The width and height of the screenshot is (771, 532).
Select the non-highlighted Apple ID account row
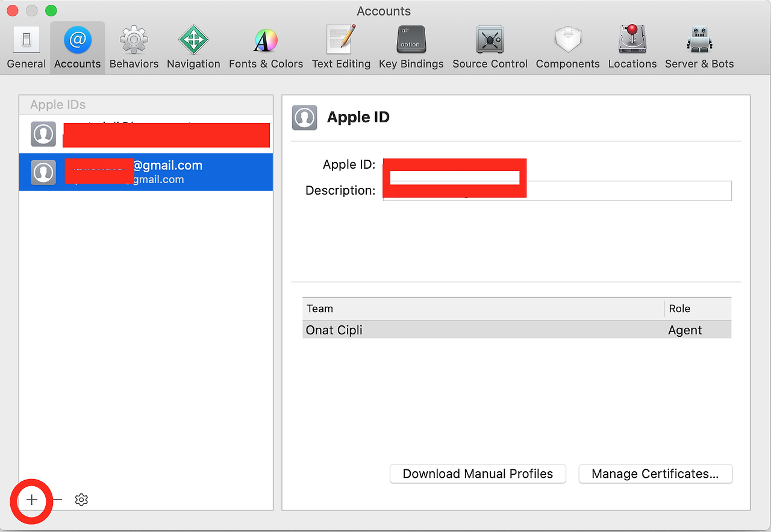146,134
